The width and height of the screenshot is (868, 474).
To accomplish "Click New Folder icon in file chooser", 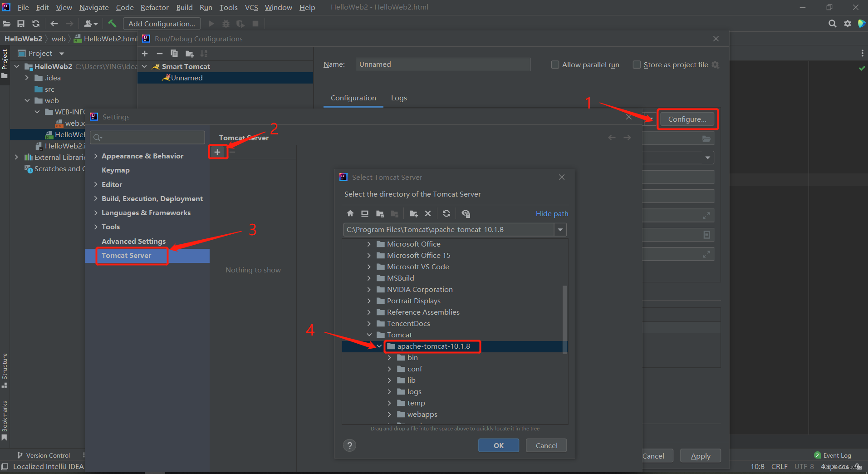I will [413, 213].
